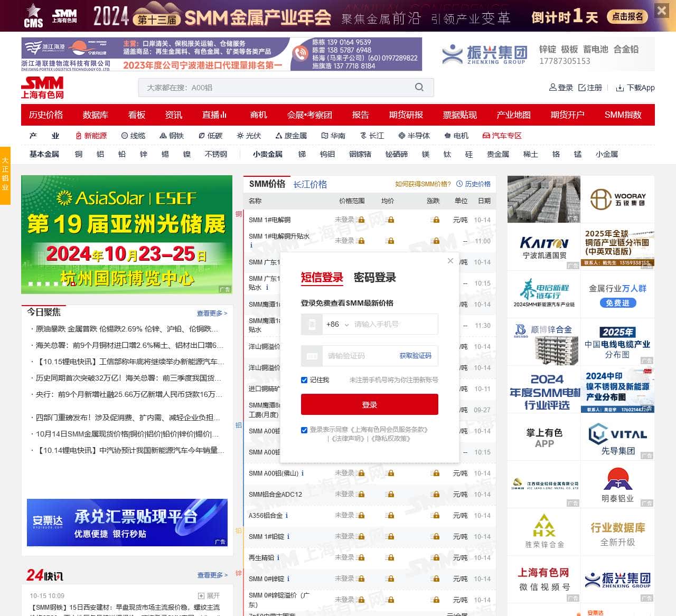
Task: Click the verification code input field
Action: click(x=359, y=356)
